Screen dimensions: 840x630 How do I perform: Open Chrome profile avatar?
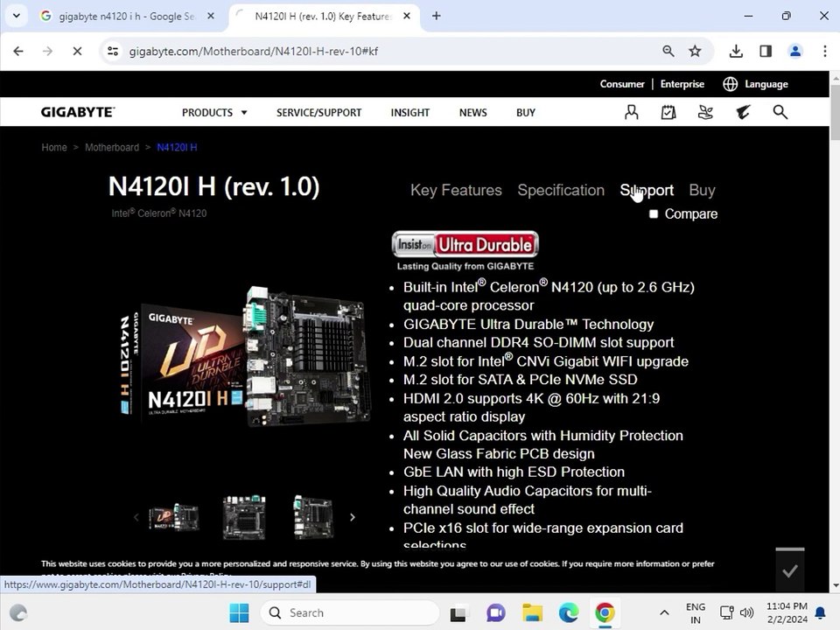(795, 51)
